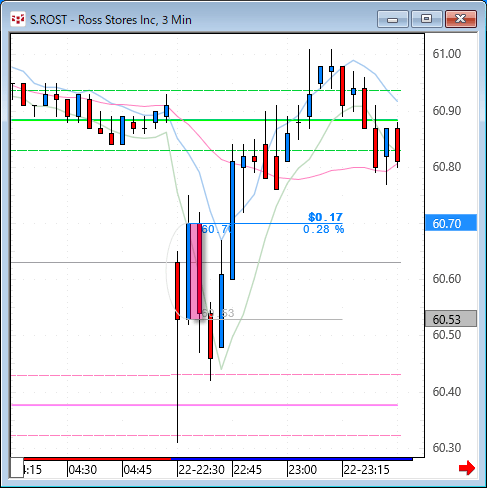Click the 0.28 % measurement label
Screen dimensions: 487x488
pyautogui.click(x=324, y=229)
